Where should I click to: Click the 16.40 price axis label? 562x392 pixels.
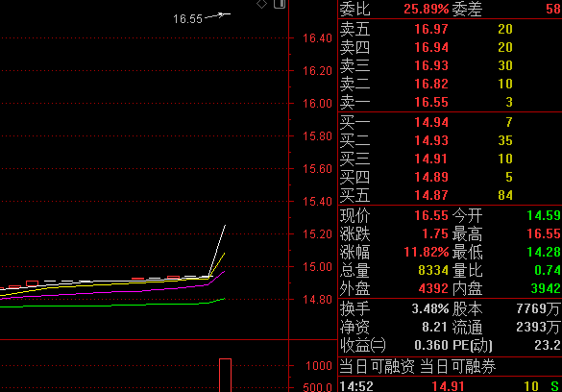click(x=318, y=38)
